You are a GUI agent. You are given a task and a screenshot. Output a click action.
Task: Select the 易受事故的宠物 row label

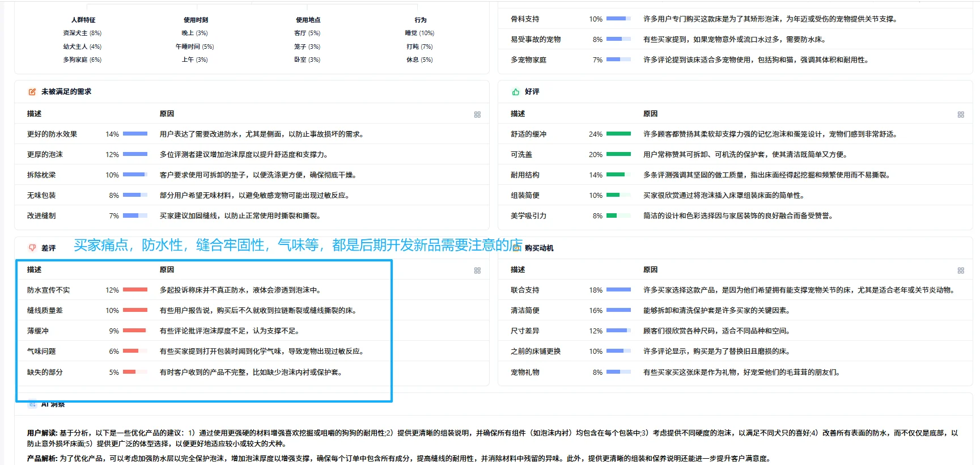click(x=536, y=39)
